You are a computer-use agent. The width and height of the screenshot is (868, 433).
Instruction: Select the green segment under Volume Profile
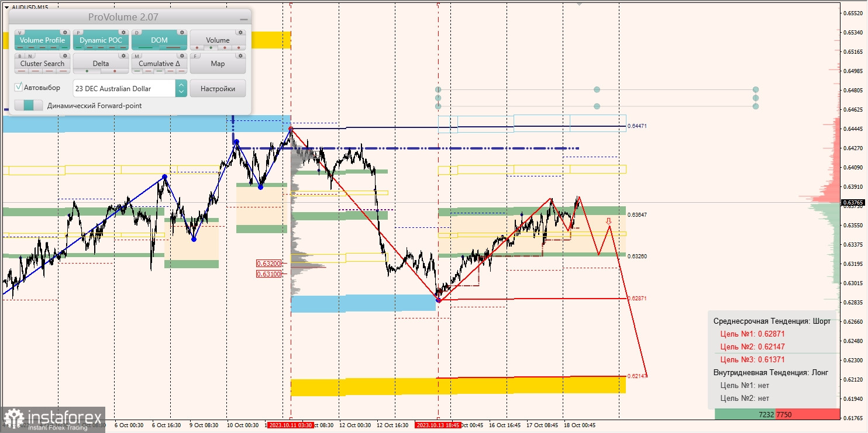tap(64, 47)
